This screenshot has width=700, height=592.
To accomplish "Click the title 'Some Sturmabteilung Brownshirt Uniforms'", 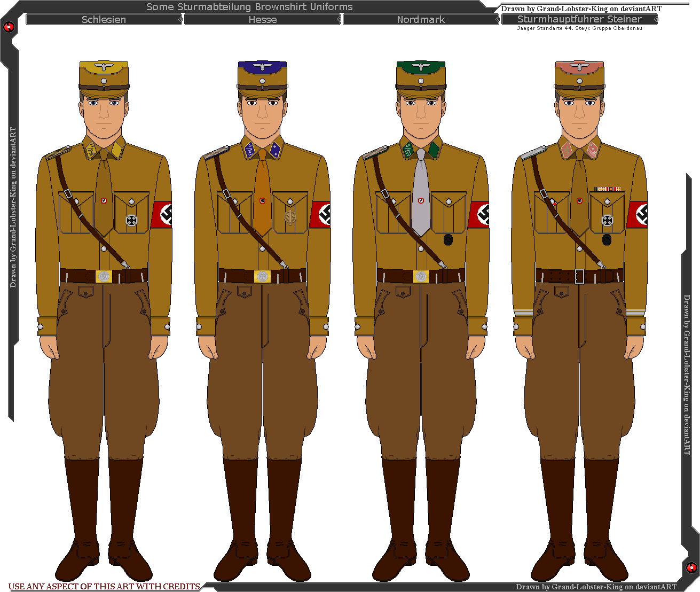I will pyautogui.click(x=249, y=6).
